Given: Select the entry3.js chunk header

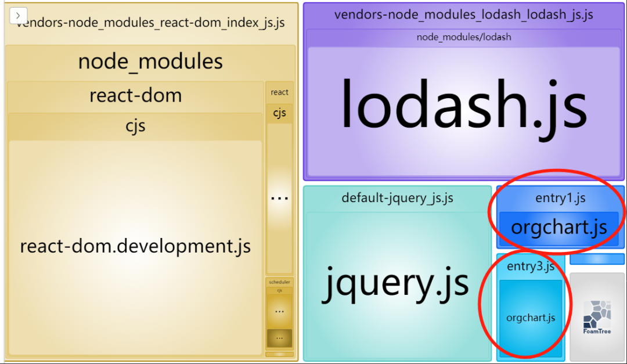Looking at the screenshot, I should 531,266.
